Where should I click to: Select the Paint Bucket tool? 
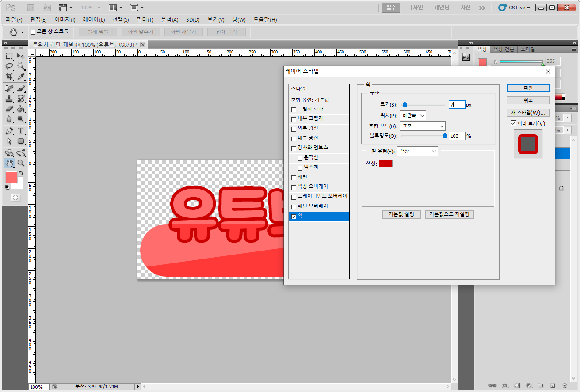click(x=21, y=109)
